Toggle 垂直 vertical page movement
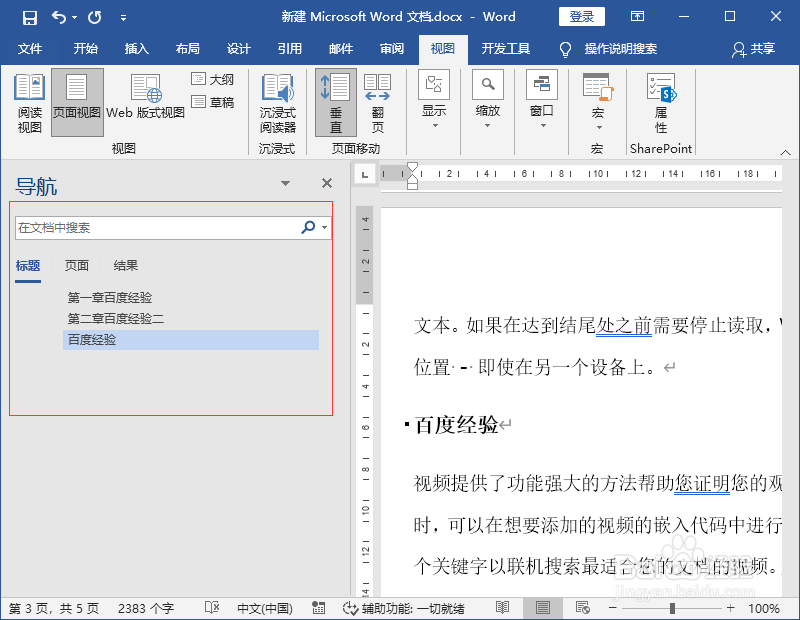The image size is (800, 620). click(x=335, y=103)
